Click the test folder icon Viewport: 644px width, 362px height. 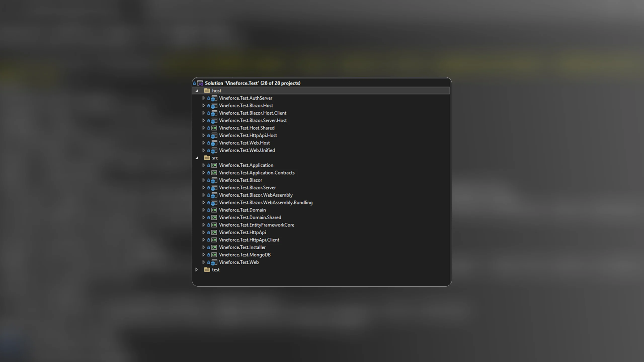click(207, 269)
